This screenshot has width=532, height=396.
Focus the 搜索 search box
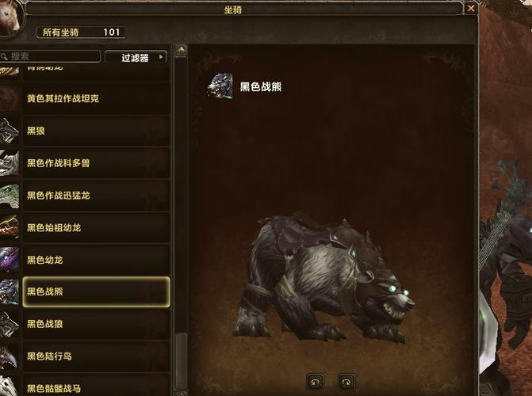point(50,56)
